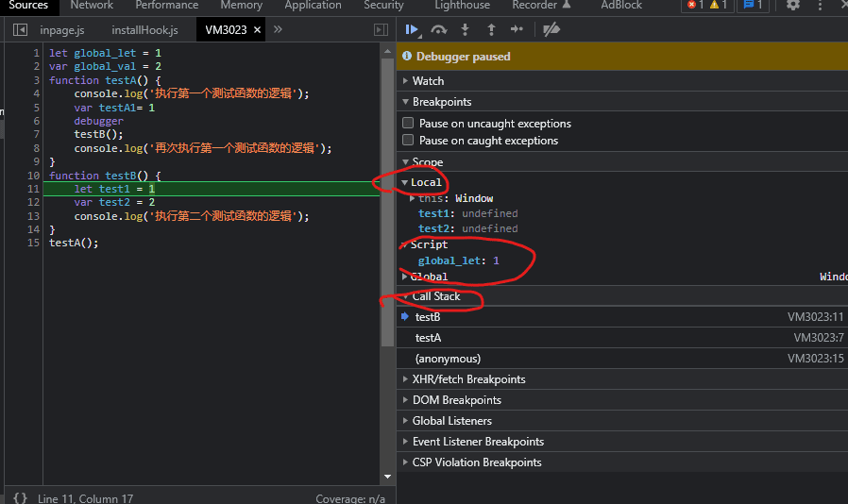Switch to the Network panel tab
The width and height of the screenshot is (848, 504).
pos(92,6)
